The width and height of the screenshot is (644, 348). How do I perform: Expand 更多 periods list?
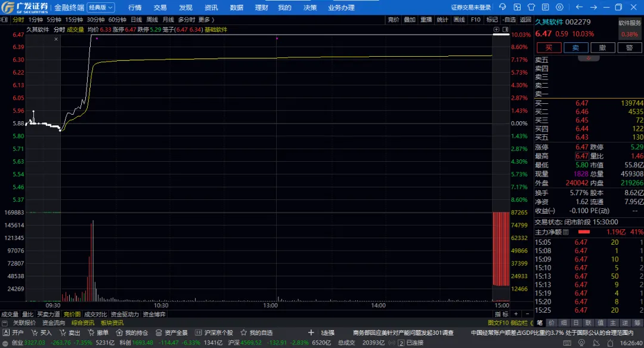(x=206, y=19)
